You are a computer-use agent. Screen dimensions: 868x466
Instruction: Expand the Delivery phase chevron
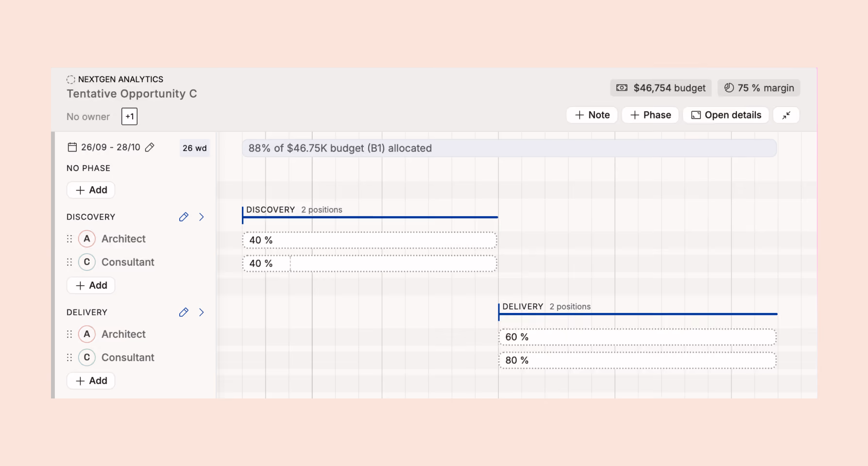(202, 312)
